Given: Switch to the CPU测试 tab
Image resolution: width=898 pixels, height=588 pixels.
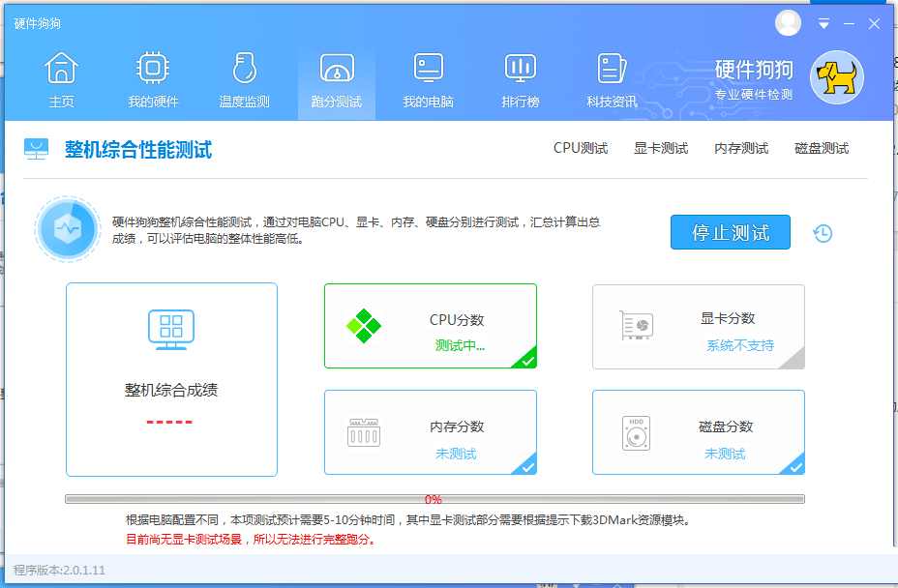Looking at the screenshot, I should click(x=581, y=148).
